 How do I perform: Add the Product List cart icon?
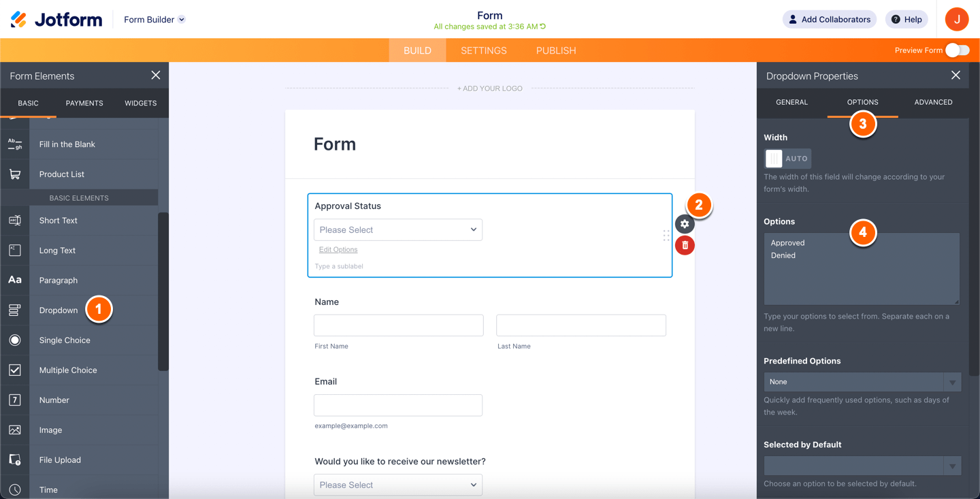(x=15, y=174)
